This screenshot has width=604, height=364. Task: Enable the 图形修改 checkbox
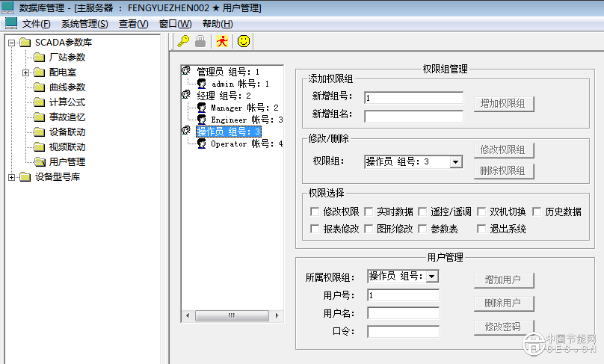(369, 229)
